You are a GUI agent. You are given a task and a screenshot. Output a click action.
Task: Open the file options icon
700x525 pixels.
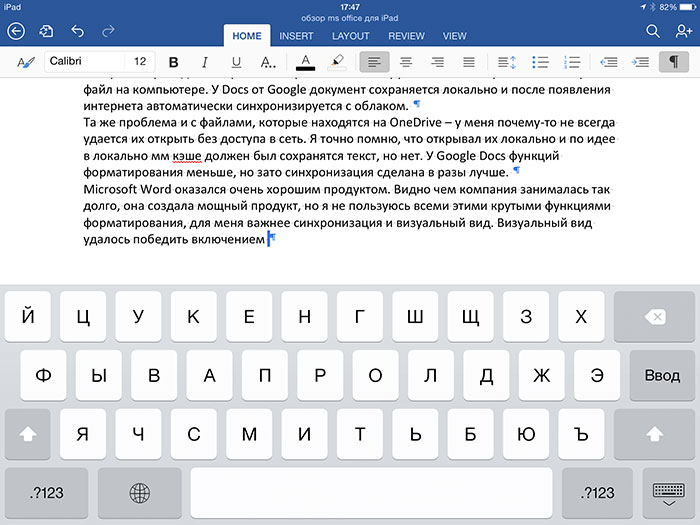[x=45, y=32]
